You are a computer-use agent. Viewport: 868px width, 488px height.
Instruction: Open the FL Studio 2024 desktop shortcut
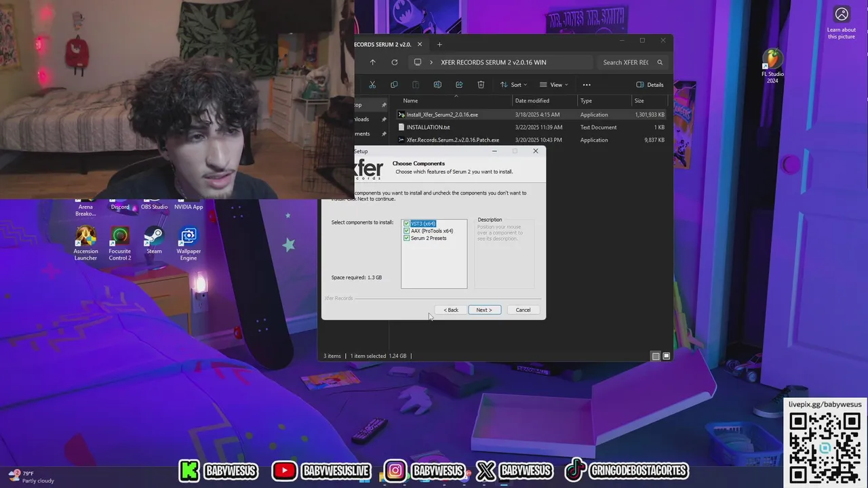point(772,66)
